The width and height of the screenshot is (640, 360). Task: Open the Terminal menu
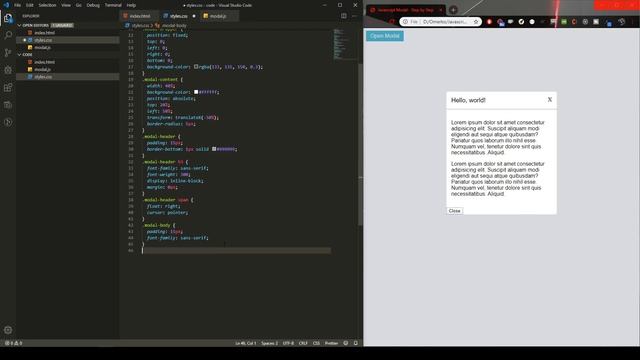(x=113, y=5)
